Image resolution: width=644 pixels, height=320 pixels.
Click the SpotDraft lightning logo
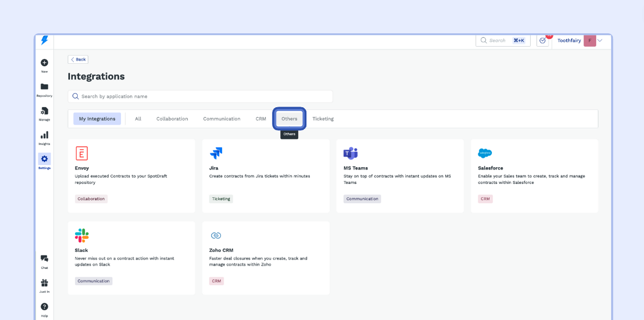click(44, 40)
